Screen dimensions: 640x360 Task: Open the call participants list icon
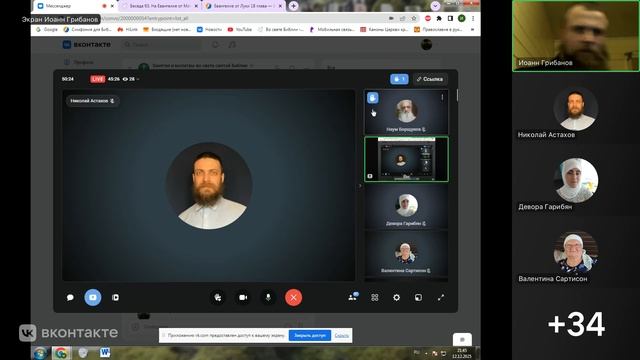353,297
